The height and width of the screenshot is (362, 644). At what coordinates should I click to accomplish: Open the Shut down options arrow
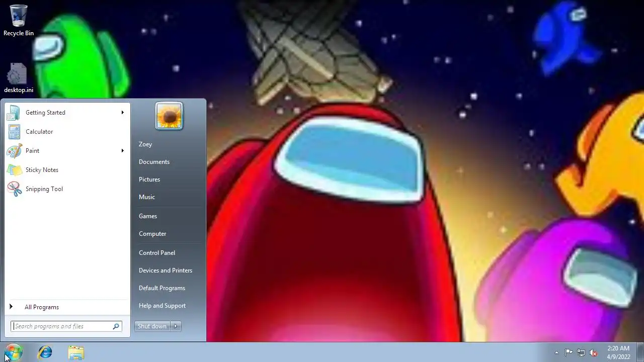[176, 326]
